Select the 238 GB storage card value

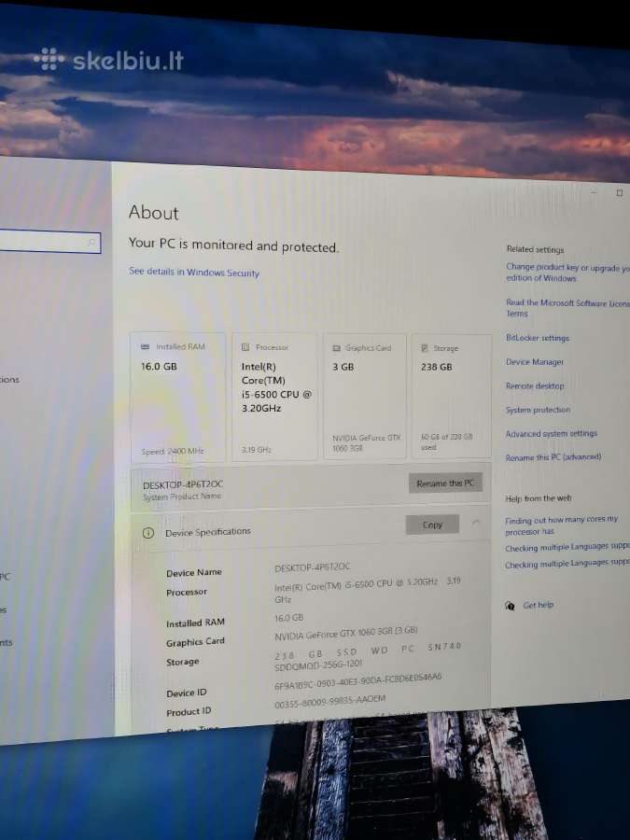click(436, 367)
